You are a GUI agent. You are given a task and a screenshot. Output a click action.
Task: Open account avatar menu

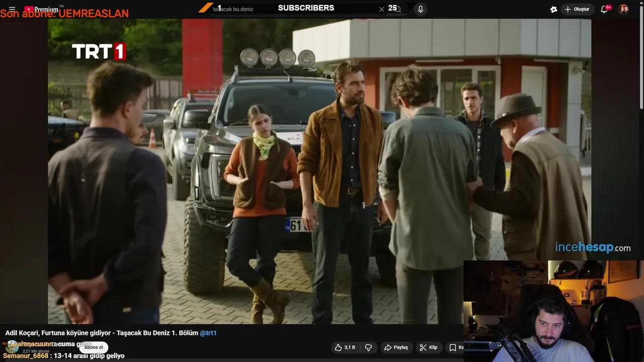coord(623,9)
